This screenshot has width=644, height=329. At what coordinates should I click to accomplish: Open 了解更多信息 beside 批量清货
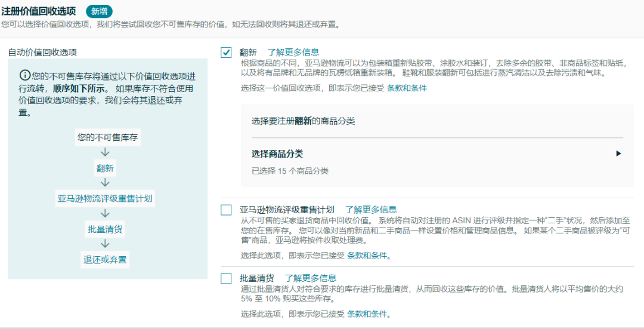click(x=311, y=278)
